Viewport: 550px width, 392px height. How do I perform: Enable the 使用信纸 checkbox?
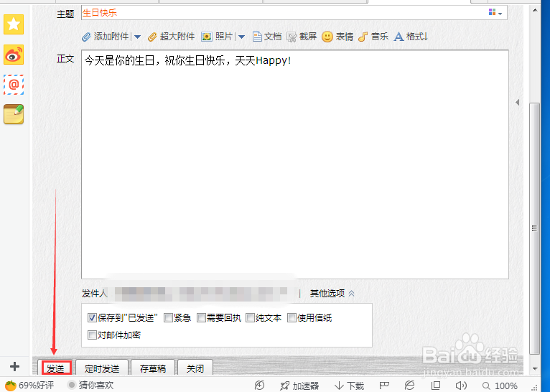click(292, 318)
